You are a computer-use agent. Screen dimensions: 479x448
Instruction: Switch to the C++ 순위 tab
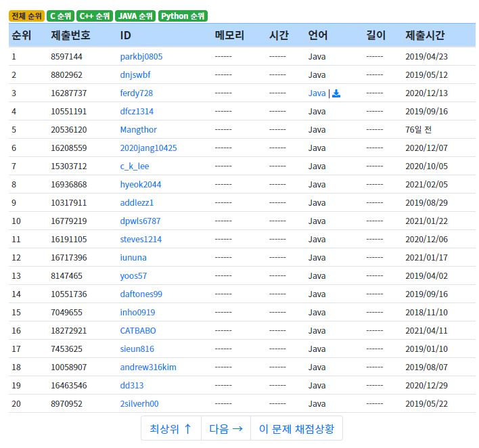95,16
